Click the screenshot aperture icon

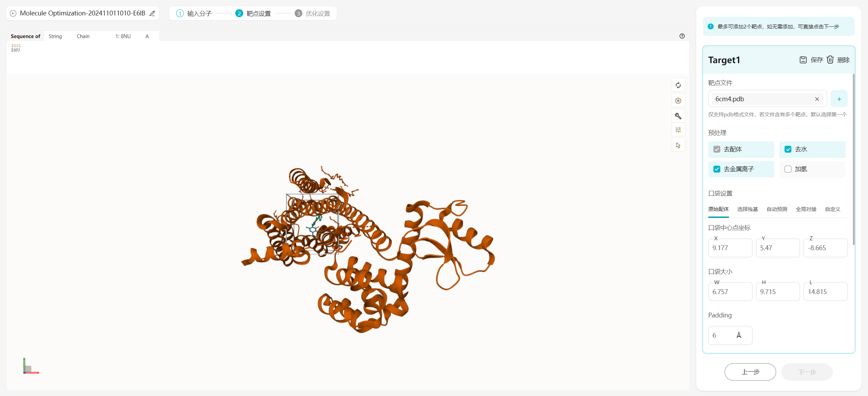tap(678, 101)
